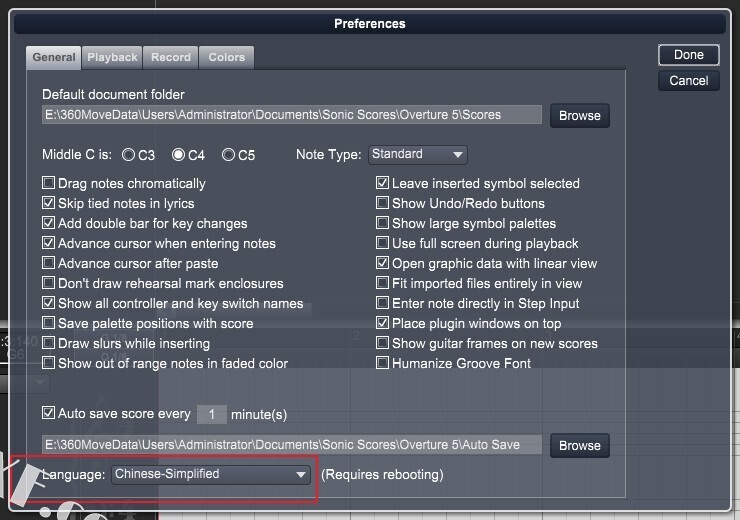Choose C5 as Middle C
Viewport: 740px width, 520px height.
click(x=228, y=155)
